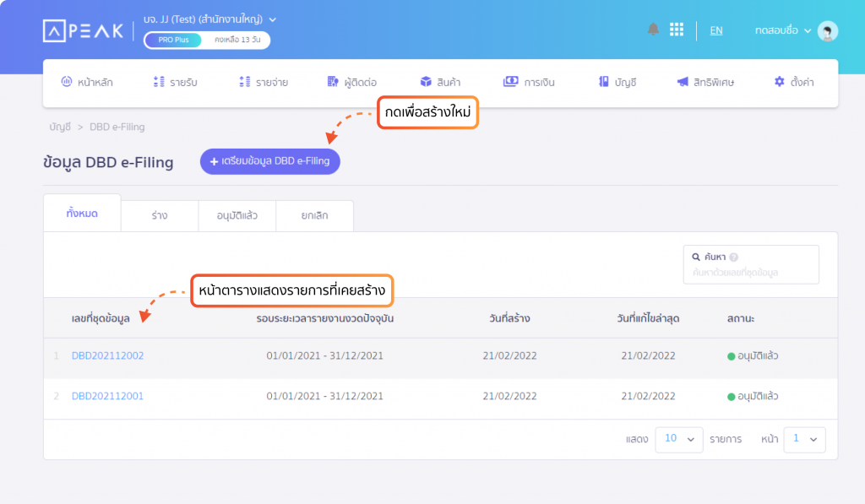Open the การเงิน menu

(x=529, y=82)
